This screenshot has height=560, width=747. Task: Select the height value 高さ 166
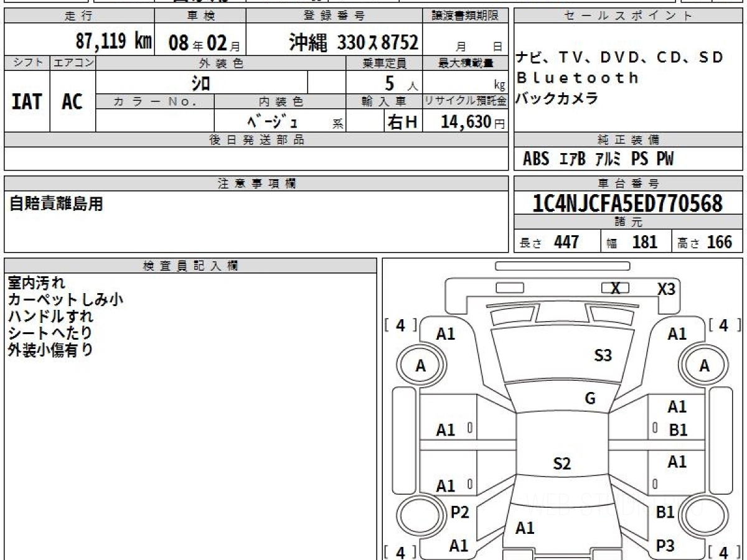[x=705, y=242]
